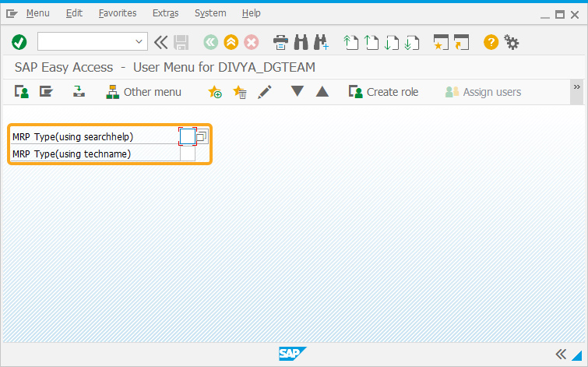The width and height of the screenshot is (588, 367).
Task: Click the Find binoculars icon
Action: coord(301,42)
